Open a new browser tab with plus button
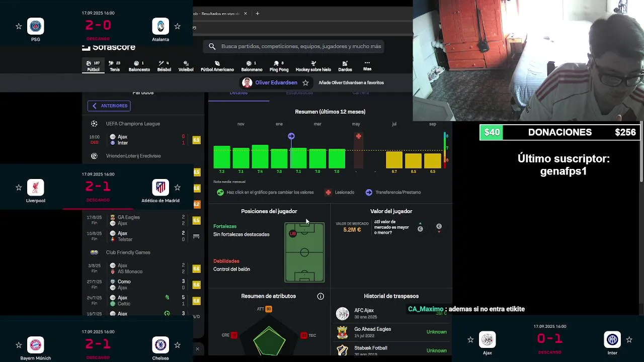This screenshot has height=362, width=644. (x=257, y=14)
